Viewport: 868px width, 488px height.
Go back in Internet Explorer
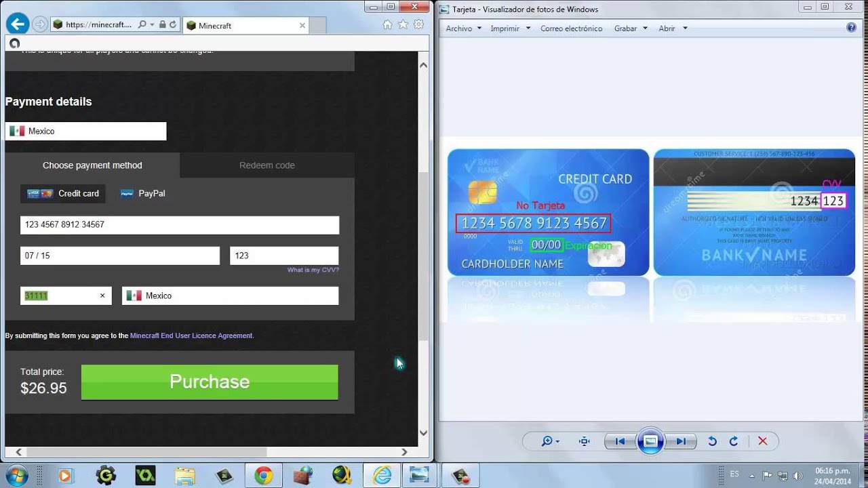pos(17,24)
